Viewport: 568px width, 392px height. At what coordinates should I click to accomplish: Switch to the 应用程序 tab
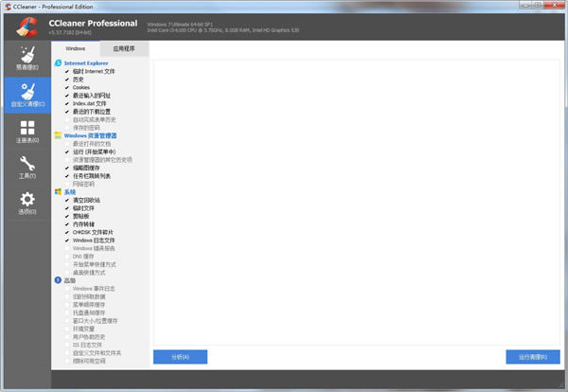tap(124, 48)
